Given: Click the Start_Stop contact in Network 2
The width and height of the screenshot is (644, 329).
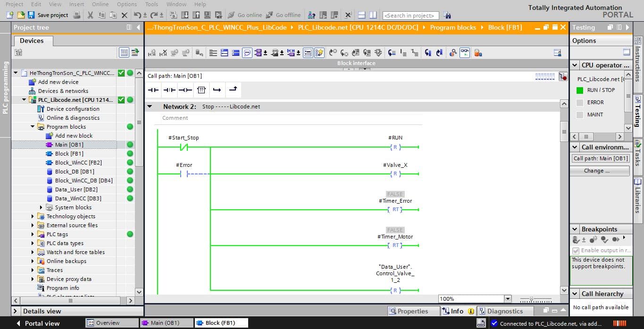Looking at the screenshot, I should [184, 148].
